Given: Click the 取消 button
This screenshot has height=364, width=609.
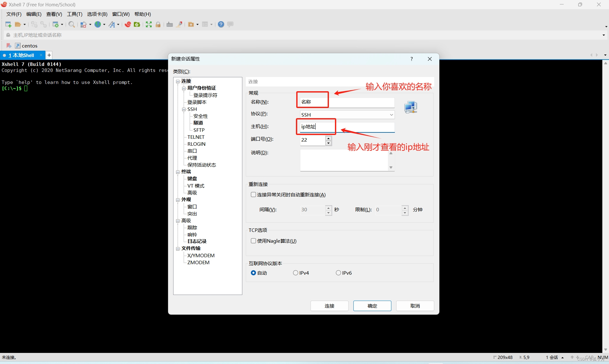Looking at the screenshot, I should click(415, 306).
